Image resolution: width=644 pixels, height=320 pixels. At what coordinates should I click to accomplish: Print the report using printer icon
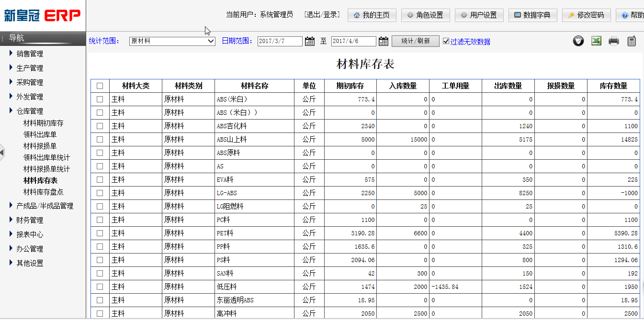pos(614,41)
